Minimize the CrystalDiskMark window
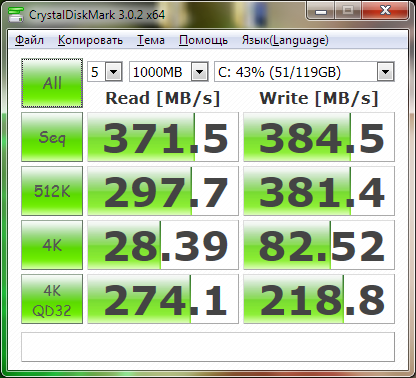The height and width of the screenshot is (378, 416). click(321, 11)
